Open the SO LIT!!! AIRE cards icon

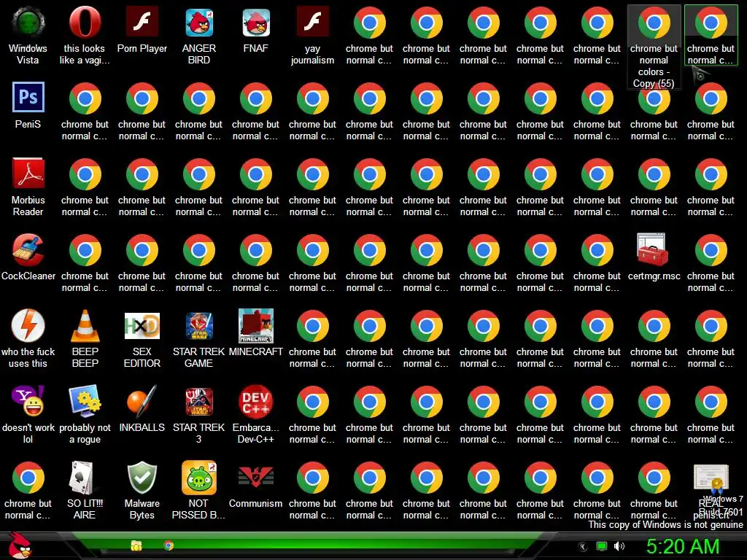tap(85, 477)
